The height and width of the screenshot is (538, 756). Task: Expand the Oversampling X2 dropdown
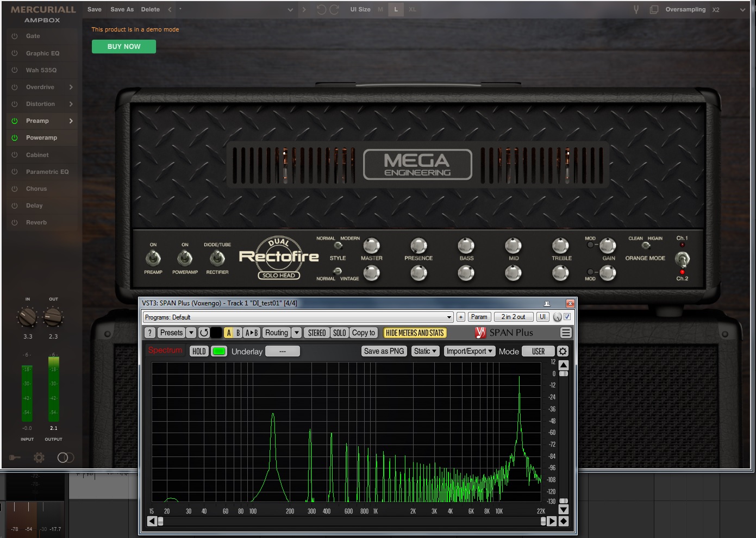point(742,10)
